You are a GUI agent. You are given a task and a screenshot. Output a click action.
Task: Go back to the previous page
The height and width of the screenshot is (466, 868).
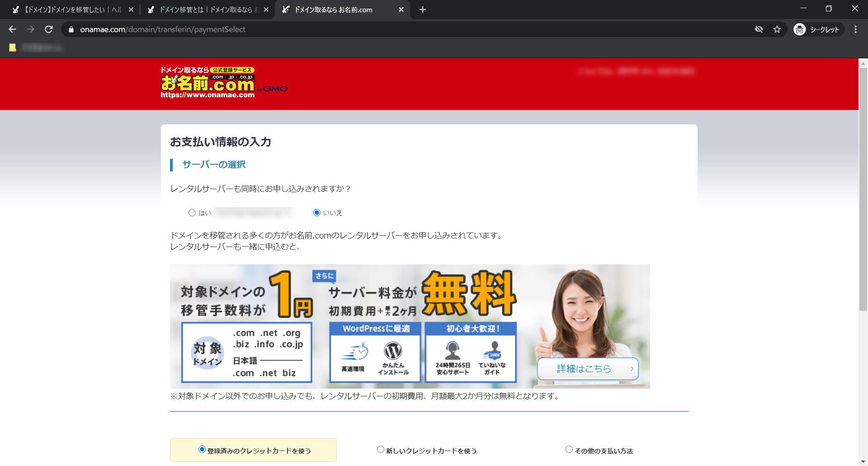pos(12,29)
